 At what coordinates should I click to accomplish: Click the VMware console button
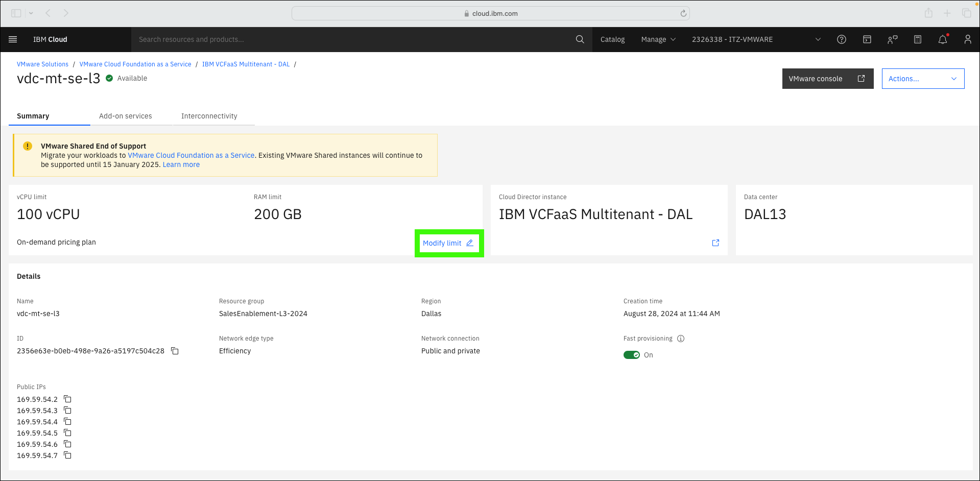coord(828,79)
